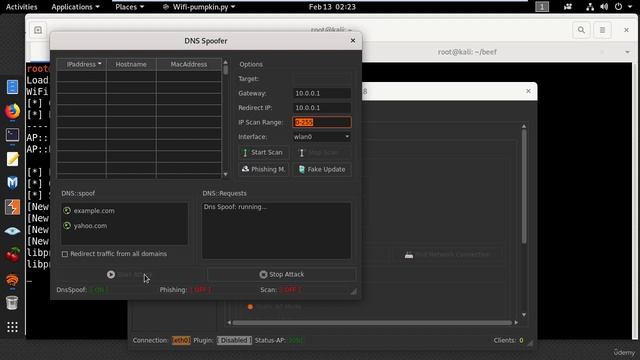Click the DnsSpoof ON status indicator
This screenshot has height=360, width=640.
[x=99, y=290]
